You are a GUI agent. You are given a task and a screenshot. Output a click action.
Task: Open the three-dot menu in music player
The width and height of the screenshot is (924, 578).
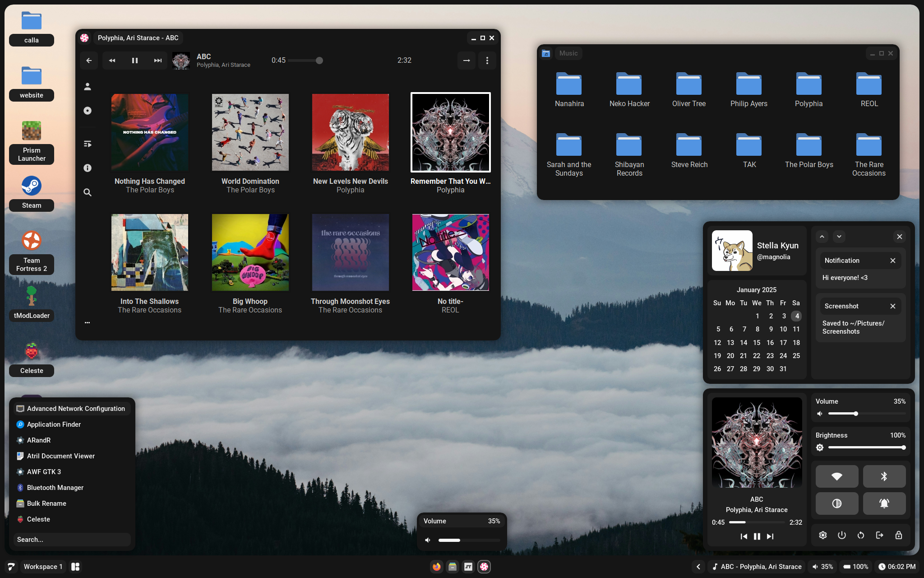click(487, 61)
